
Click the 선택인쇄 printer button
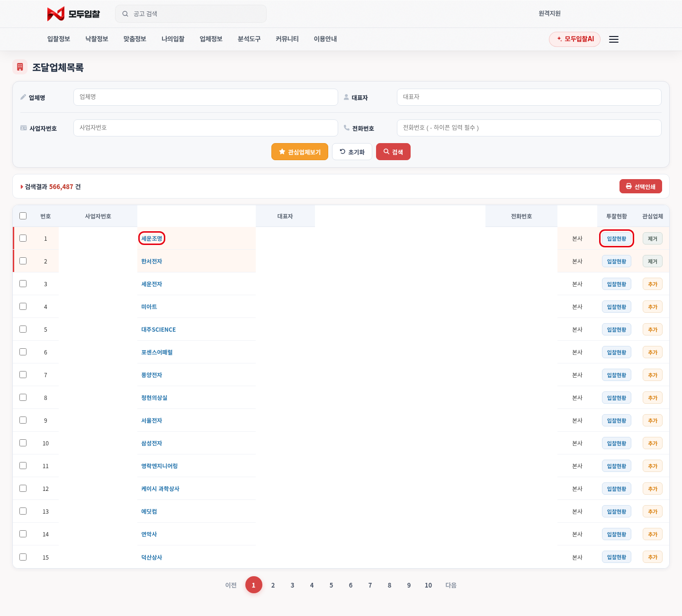[641, 186]
